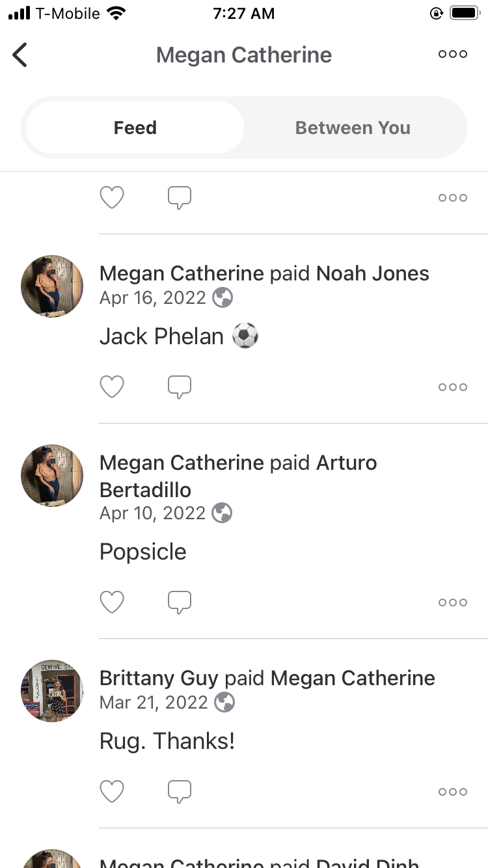
Task: Tap the back arrow at top left
Action: 20,55
